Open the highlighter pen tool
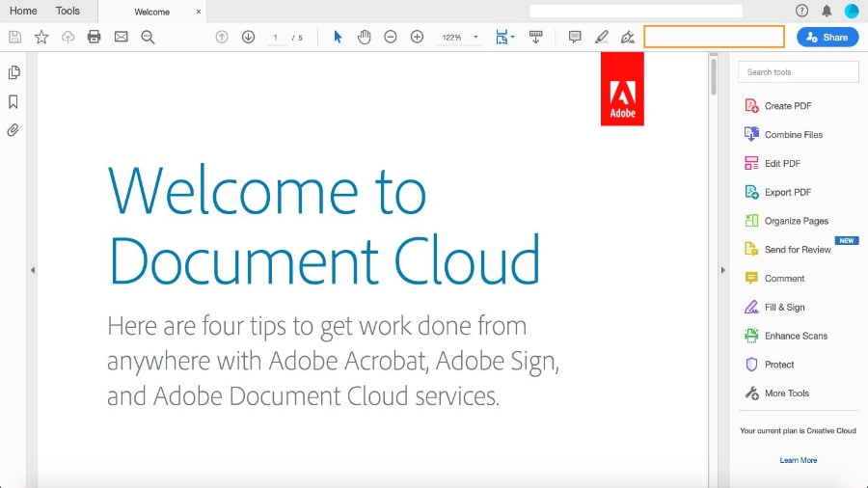868x488 pixels. click(x=602, y=37)
